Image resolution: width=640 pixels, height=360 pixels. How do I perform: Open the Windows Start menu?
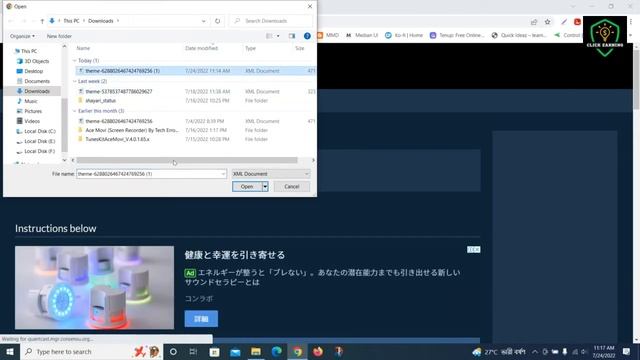[10, 351]
